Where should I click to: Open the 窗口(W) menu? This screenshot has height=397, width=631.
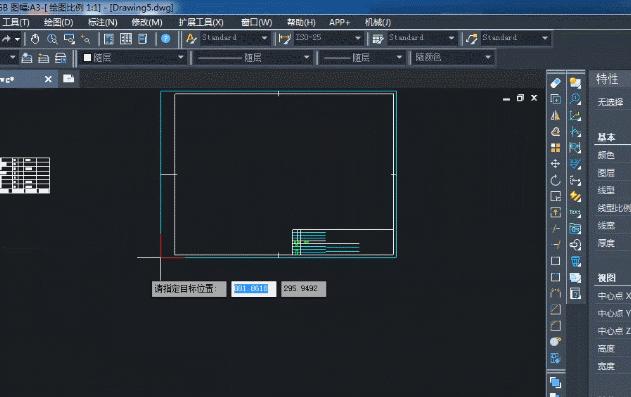point(256,22)
